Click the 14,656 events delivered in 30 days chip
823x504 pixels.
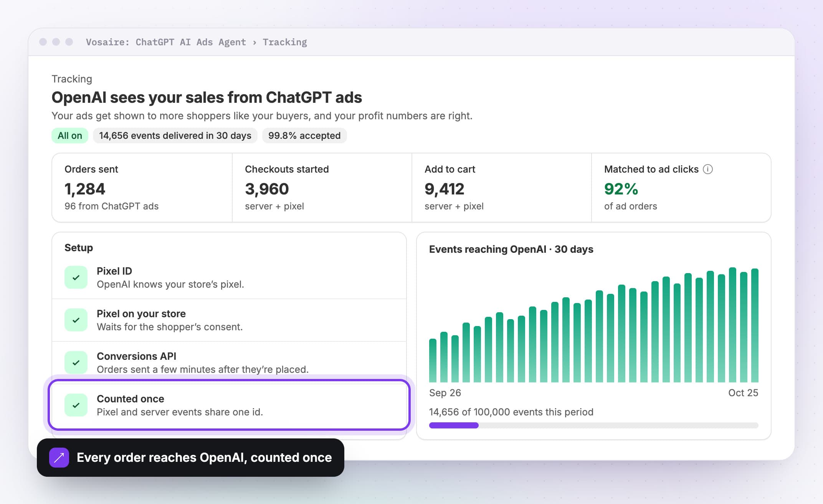point(175,135)
